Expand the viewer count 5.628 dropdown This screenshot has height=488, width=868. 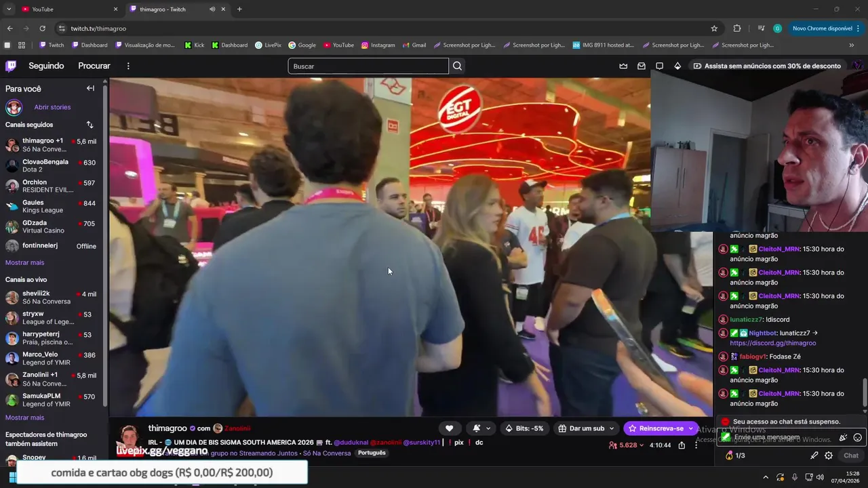click(x=626, y=445)
